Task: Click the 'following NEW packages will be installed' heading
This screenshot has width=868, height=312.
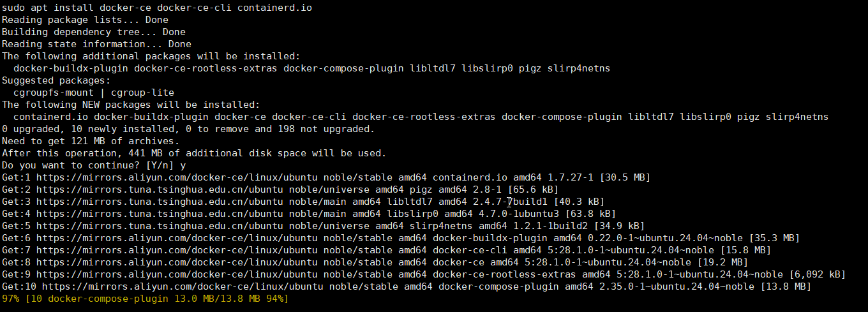Action: click(131, 104)
